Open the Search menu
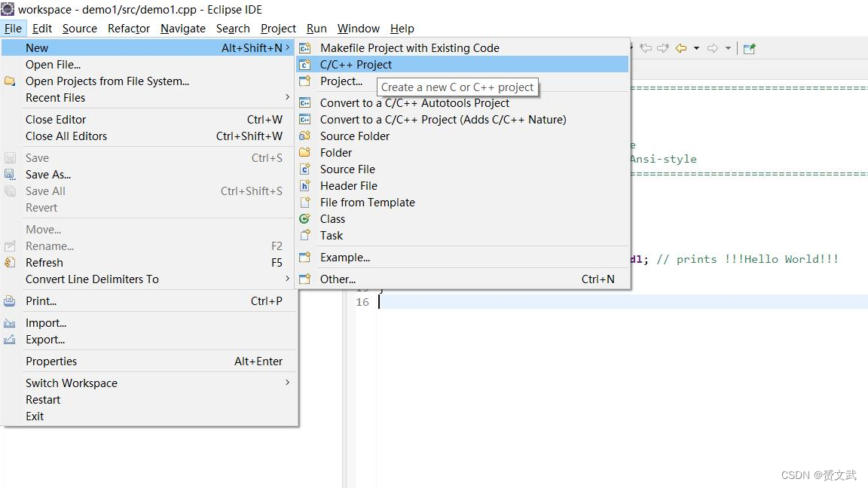Screen dimensions: 868x488 [x=233, y=29]
